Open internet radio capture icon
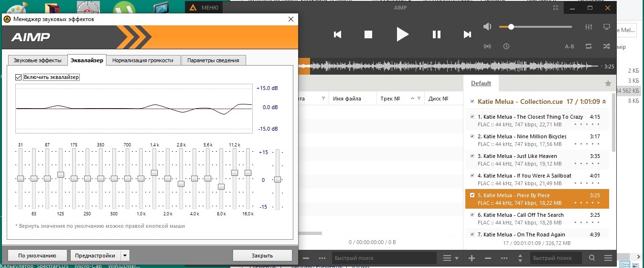The image size is (644, 268). [487, 46]
